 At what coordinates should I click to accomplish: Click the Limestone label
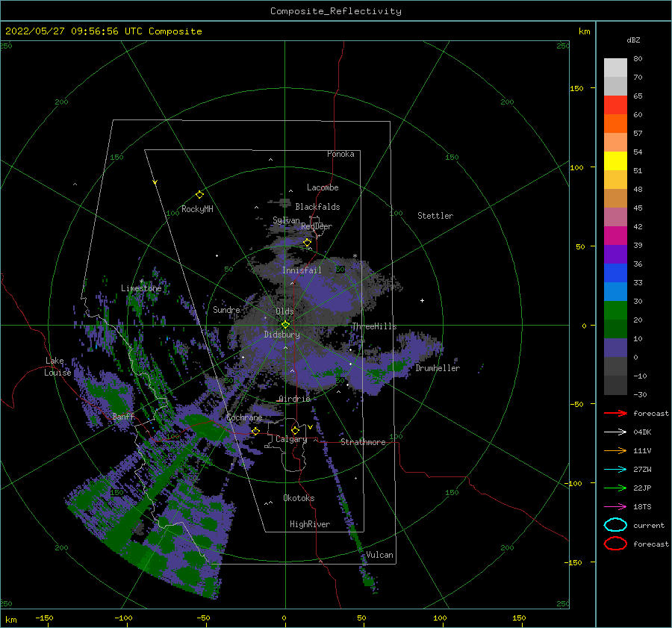pos(141,288)
